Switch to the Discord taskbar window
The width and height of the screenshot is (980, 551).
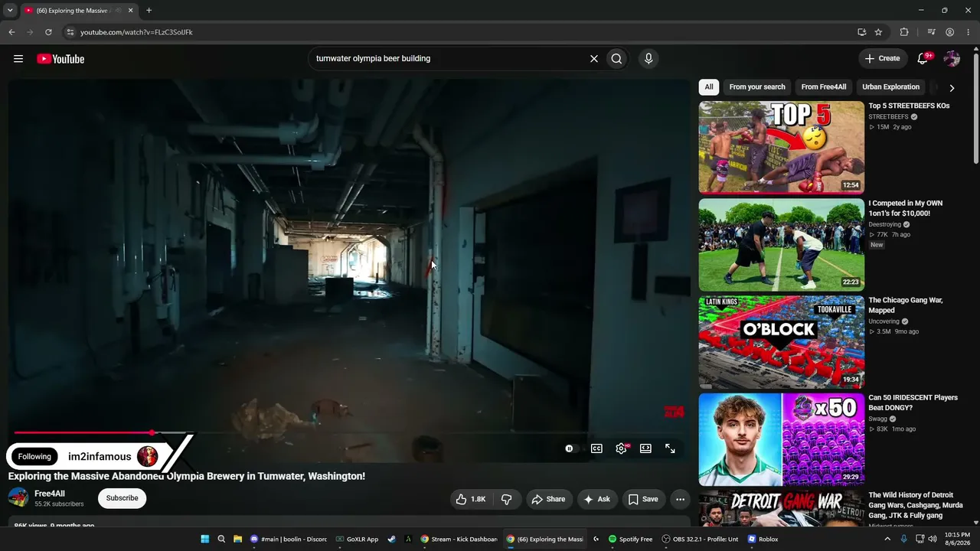click(289, 539)
